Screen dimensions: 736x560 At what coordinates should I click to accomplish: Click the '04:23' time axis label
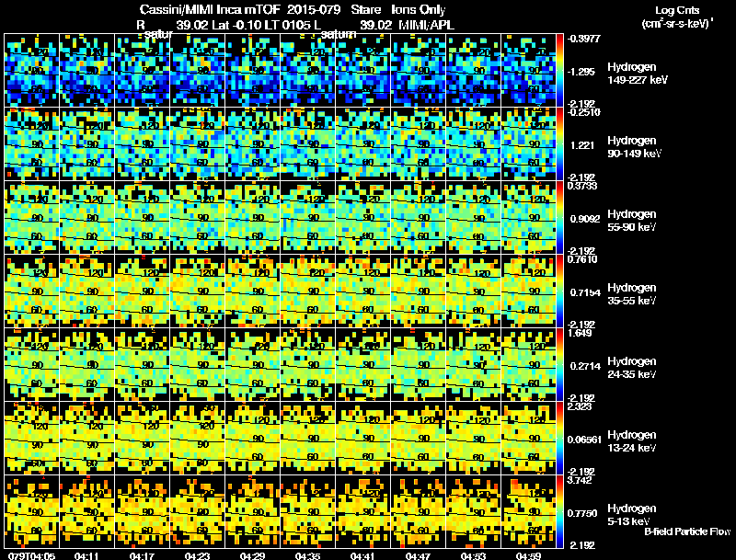[197, 556]
